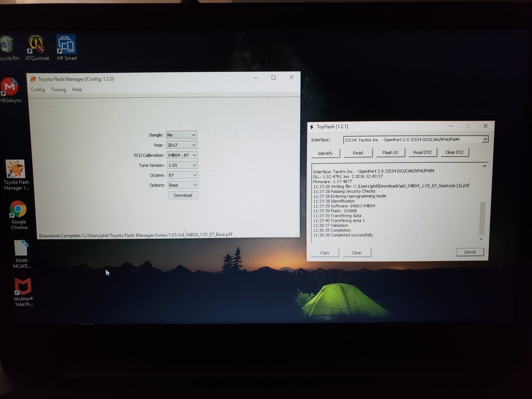This screenshot has width=532, height=399.
Task: Maximize the Toyota Flash Manager window
Action: pos(273,77)
